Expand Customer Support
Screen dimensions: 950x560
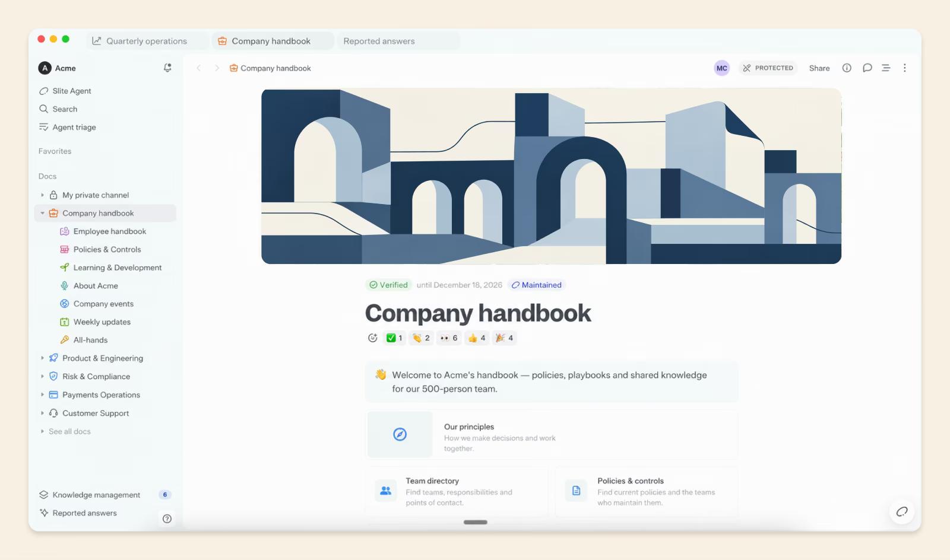(x=42, y=413)
